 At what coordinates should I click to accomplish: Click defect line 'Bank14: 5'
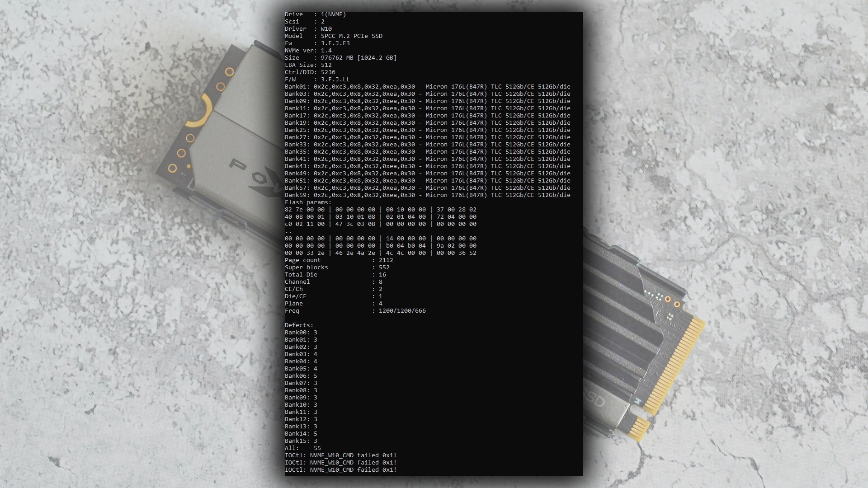[301, 434]
